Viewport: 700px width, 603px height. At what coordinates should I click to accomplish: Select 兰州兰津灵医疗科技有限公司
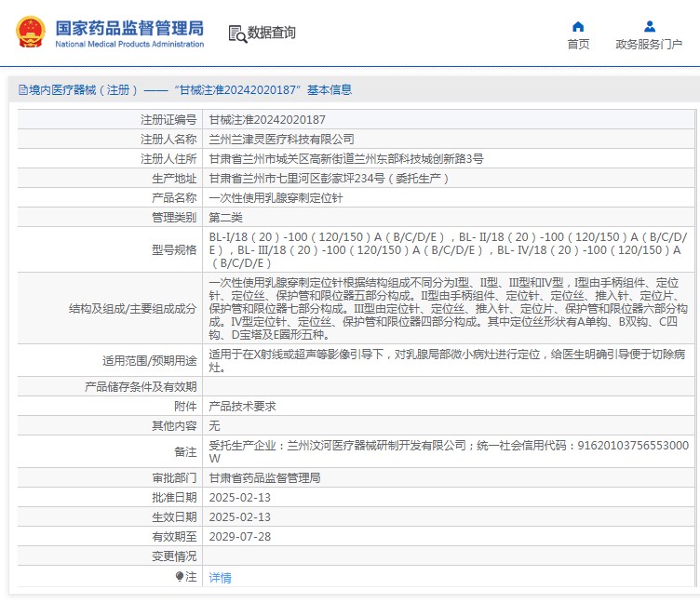(282, 140)
